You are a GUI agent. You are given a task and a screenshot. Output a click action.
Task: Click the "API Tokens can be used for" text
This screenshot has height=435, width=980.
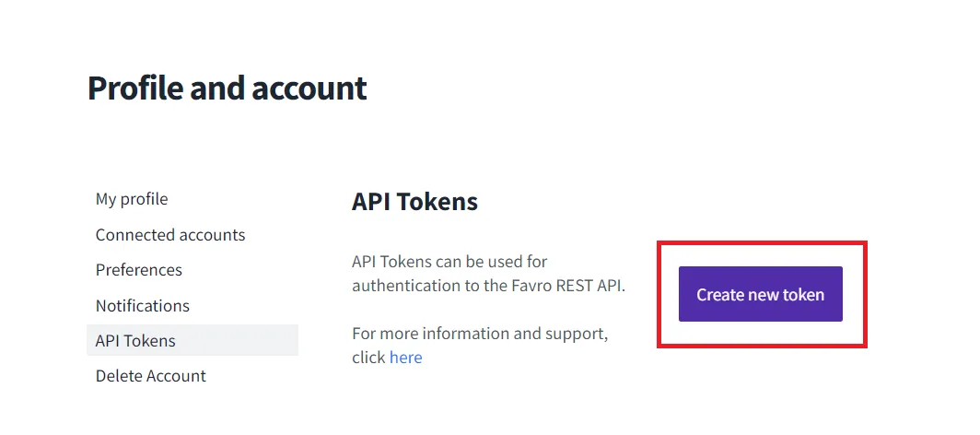click(x=449, y=262)
